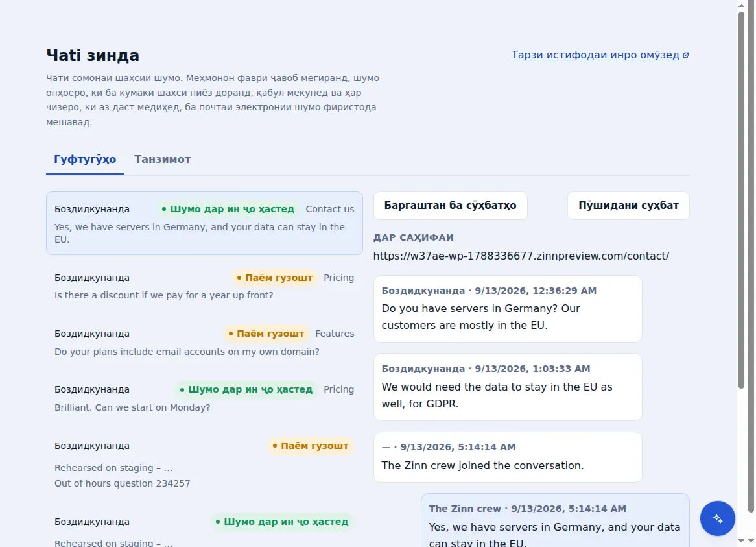Click 'Паём гузошт' badge beside Features label

click(266, 334)
